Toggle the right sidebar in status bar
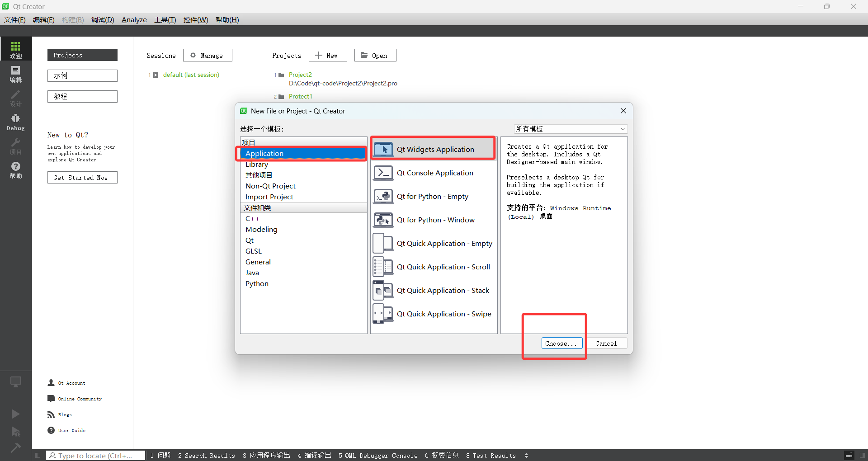The height and width of the screenshot is (461, 868). [x=863, y=455]
